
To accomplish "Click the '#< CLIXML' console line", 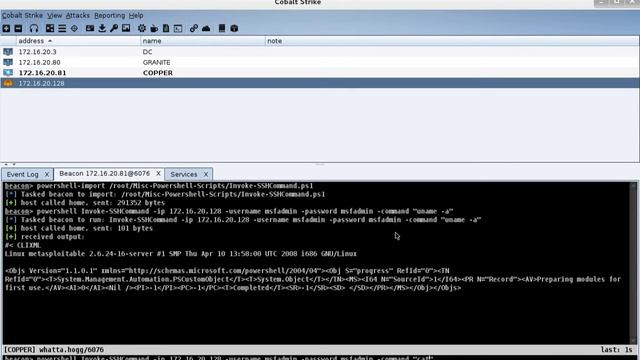I will (23, 245).
